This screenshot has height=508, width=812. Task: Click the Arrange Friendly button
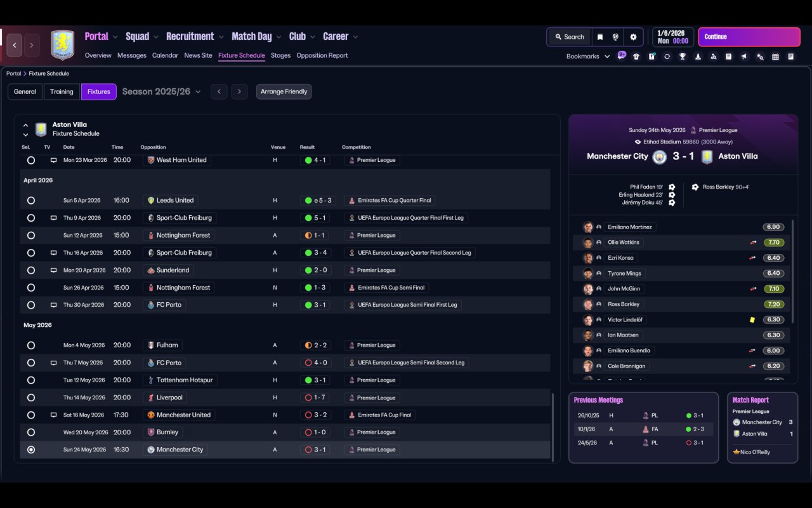tap(284, 91)
